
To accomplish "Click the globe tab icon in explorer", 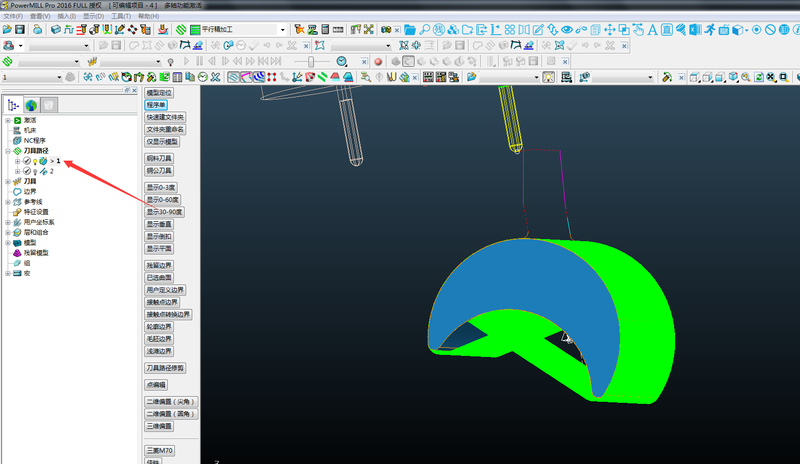I will point(31,105).
